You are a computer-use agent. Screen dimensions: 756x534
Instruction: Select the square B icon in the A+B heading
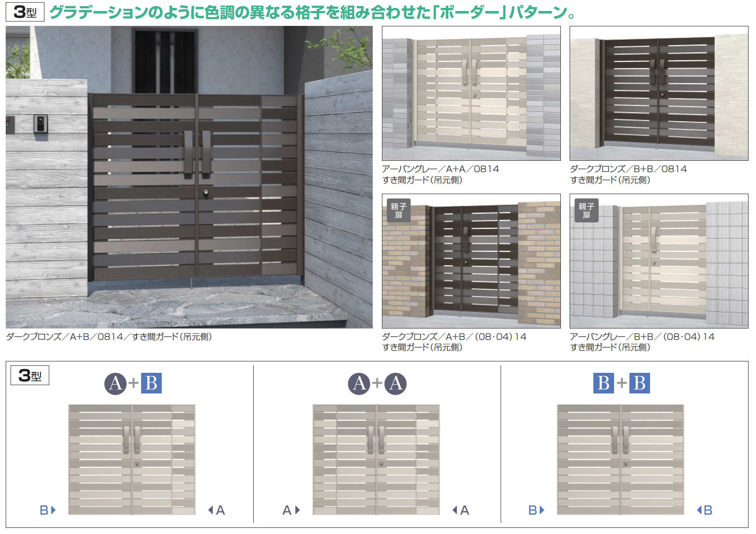coord(151,383)
